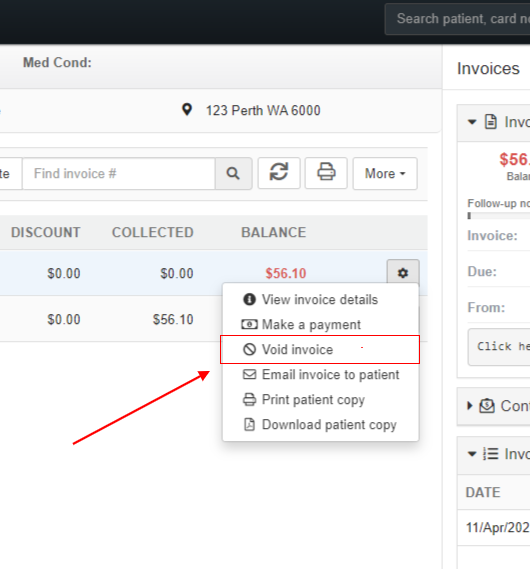Open the More dropdown

tap(385, 173)
